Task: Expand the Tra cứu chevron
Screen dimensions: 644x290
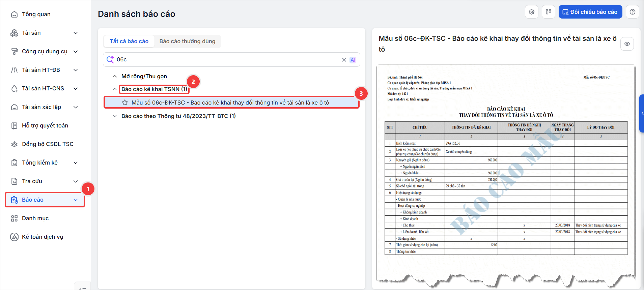Action: pyautogui.click(x=76, y=181)
